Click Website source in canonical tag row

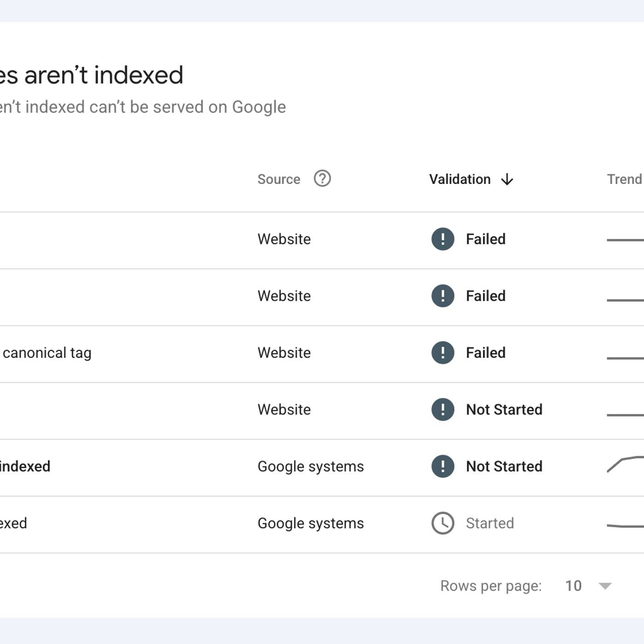284,353
